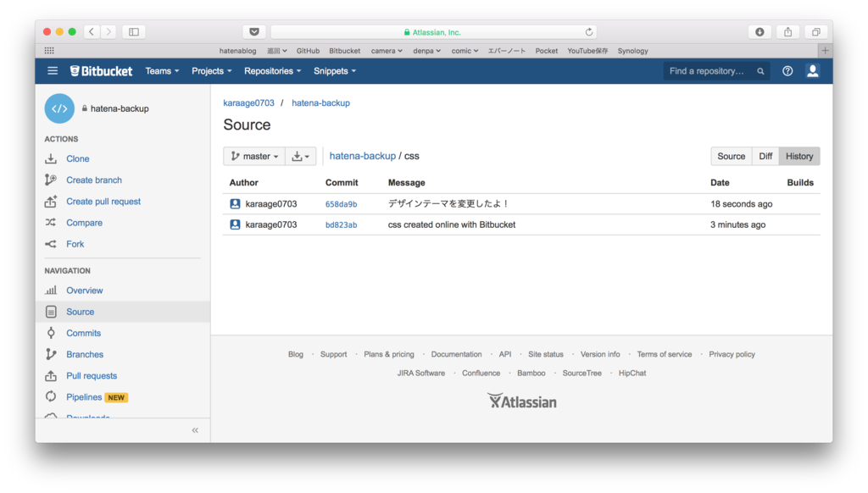Expand the camera bookmarks folder
The height and width of the screenshot is (493, 868).
click(x=387, y=51)
